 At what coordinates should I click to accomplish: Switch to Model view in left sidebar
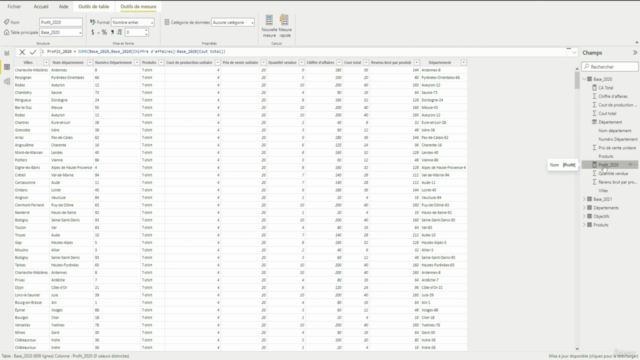coord(7,82)
